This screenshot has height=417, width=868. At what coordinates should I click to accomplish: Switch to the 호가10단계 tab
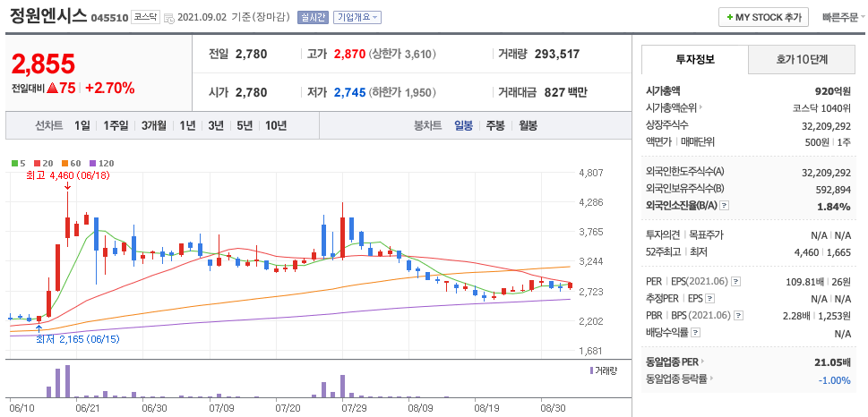coord(802,60)
